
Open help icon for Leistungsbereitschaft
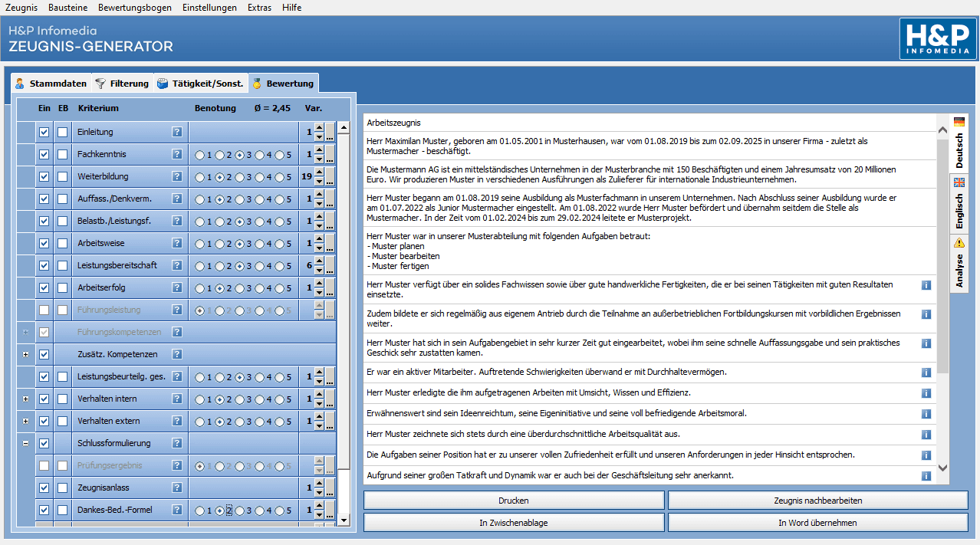[176, 265]
